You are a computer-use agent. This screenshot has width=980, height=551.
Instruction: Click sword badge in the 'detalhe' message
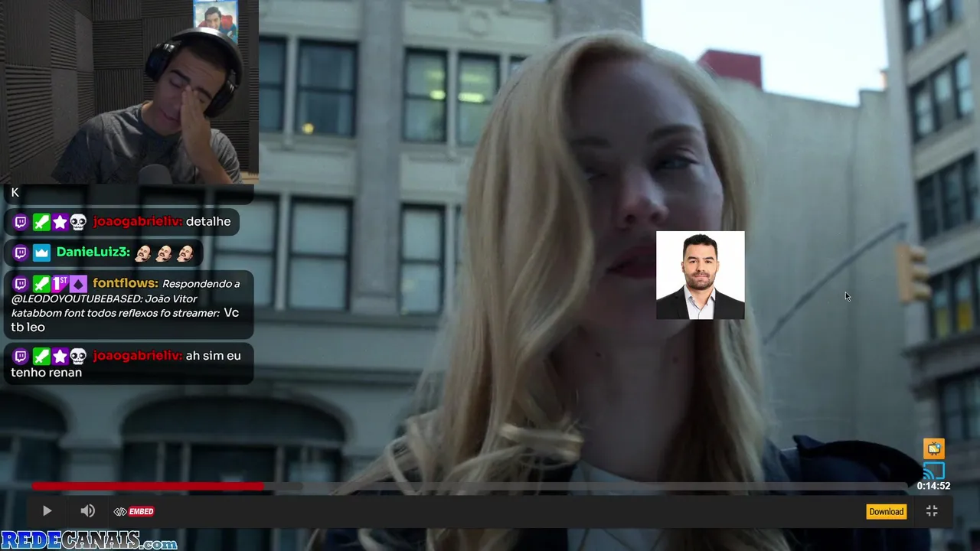[x=41, y=222]
